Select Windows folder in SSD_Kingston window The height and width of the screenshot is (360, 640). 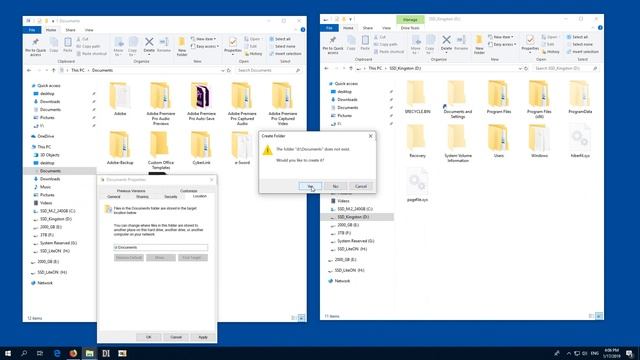[539, 141]
